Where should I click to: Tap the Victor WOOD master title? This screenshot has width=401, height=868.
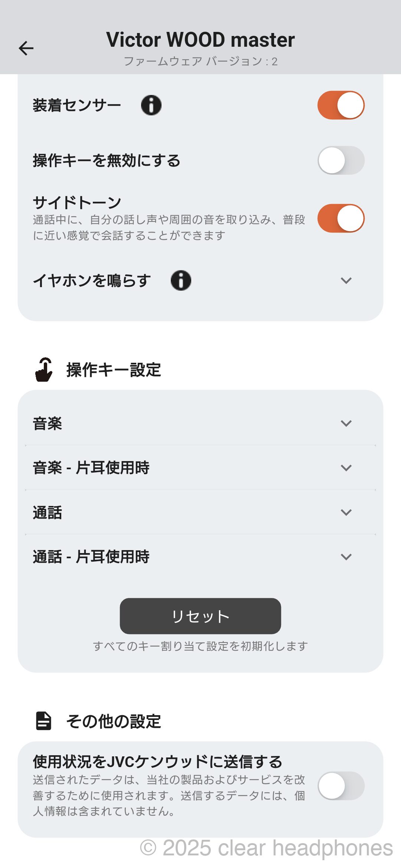[x=200, y=40]
